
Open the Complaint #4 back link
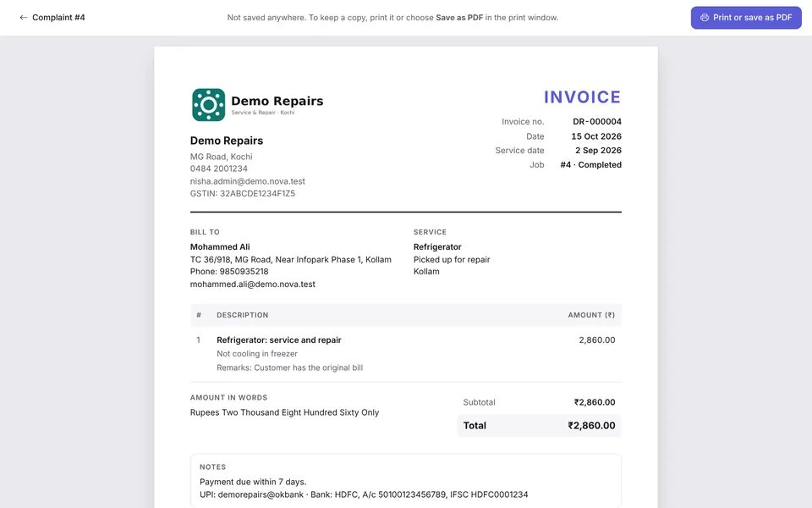[x=52, y=18]
